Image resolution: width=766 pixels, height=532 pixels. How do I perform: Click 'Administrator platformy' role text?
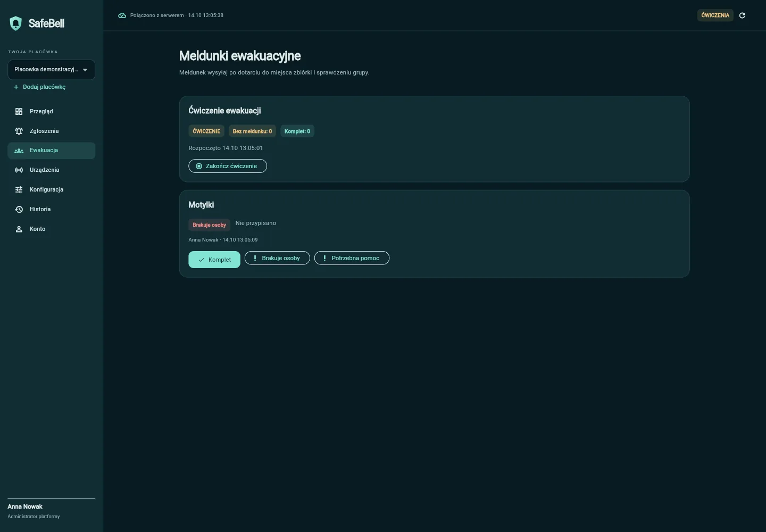click(x=34, y=517)
